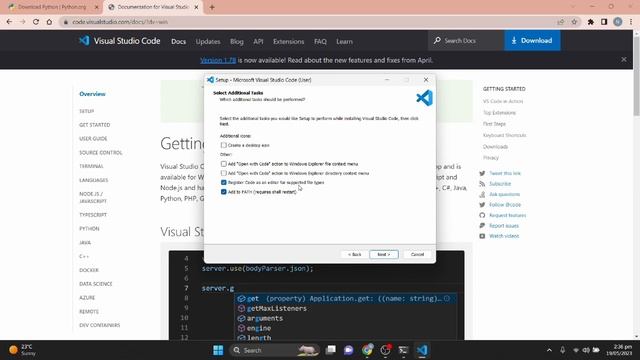This screenshot has height=360, width=640.
Task: Click the RSS icon beside Subscribe
Action: click(x=482, y=184)
